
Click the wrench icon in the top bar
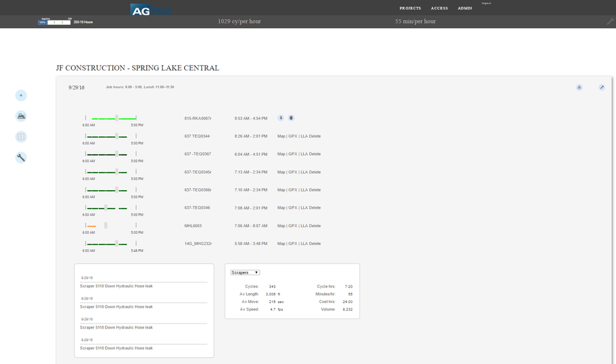point(610,21)
